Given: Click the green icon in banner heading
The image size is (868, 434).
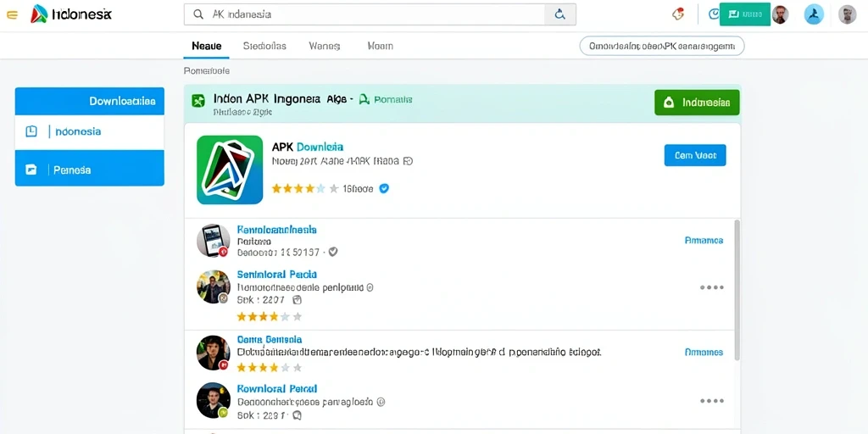Looking at the screenshot, I should pyautogui.click(x=198, y=100).
